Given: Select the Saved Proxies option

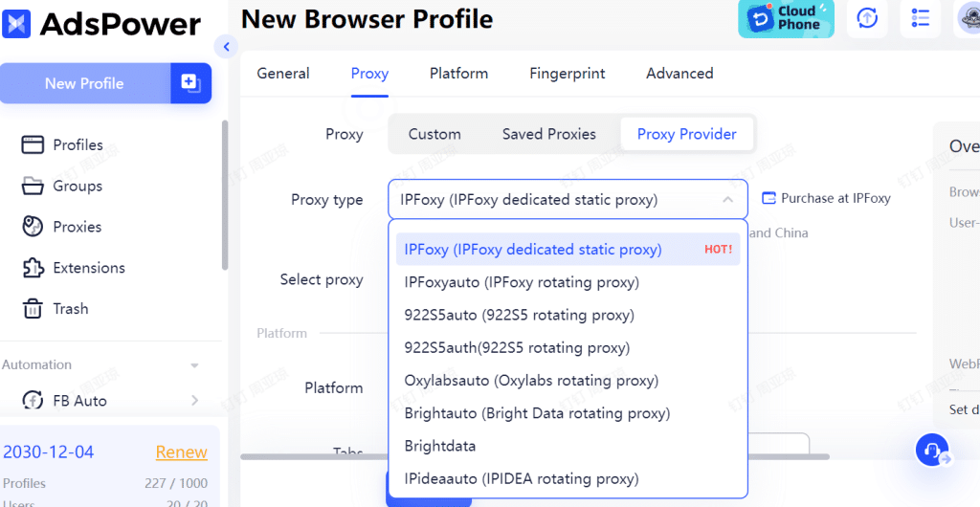Looking at the screenshot, I should tap(548, 134).
